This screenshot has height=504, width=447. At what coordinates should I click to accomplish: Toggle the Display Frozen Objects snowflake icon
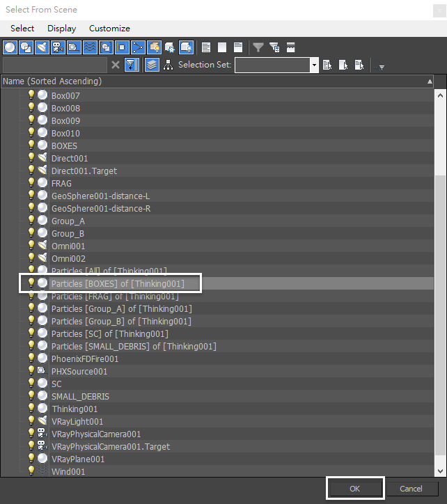coord(170,47)
